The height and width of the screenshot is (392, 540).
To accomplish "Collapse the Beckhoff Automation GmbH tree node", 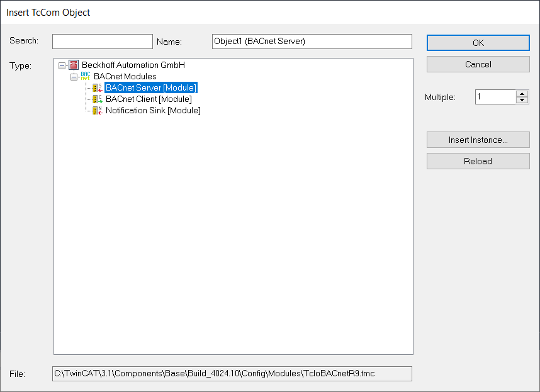I will pyautogui.click(x=62, y=65).
